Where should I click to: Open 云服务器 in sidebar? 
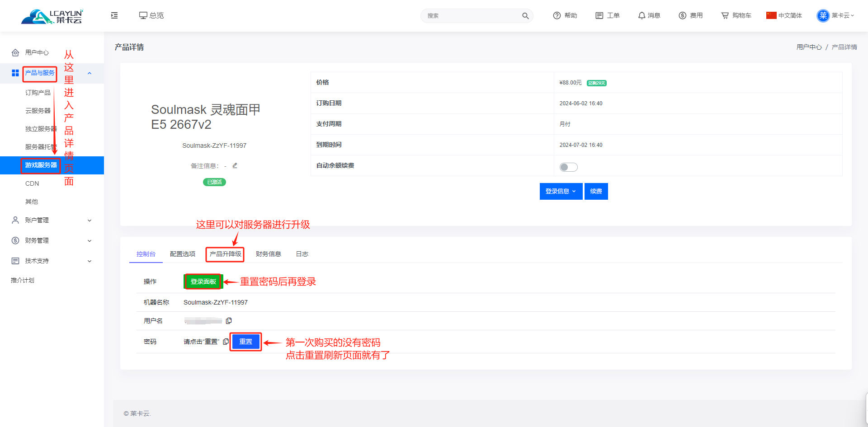[x=38, y=111]
